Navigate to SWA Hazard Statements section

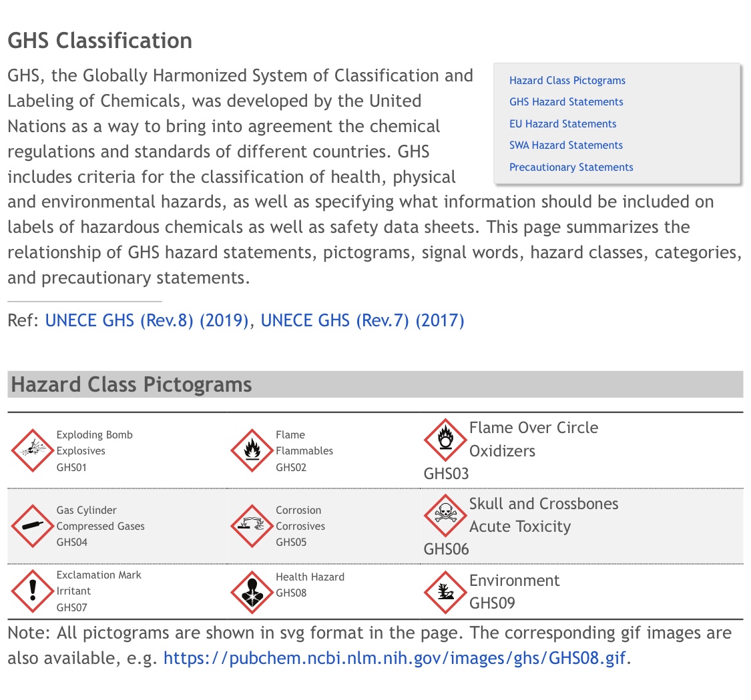(566, 145)
